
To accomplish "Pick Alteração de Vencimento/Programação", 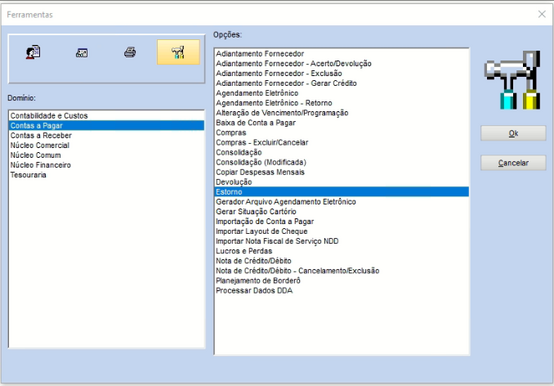I will [x=342, y=113].
